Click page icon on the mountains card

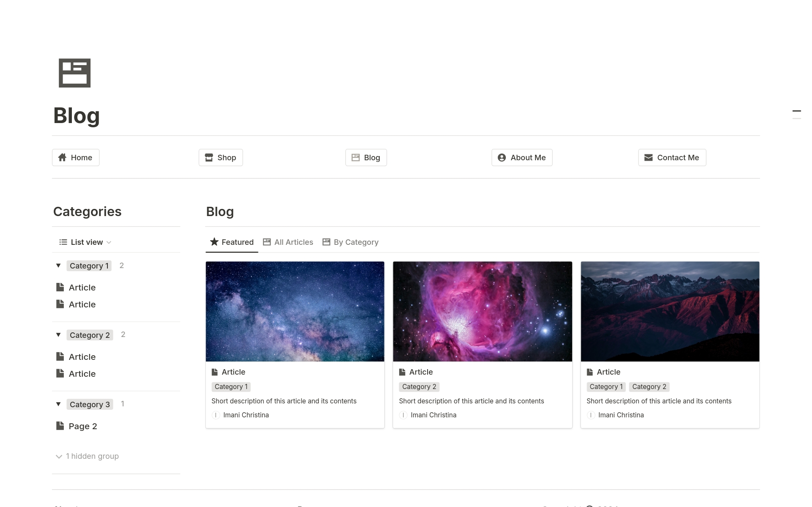590,372
